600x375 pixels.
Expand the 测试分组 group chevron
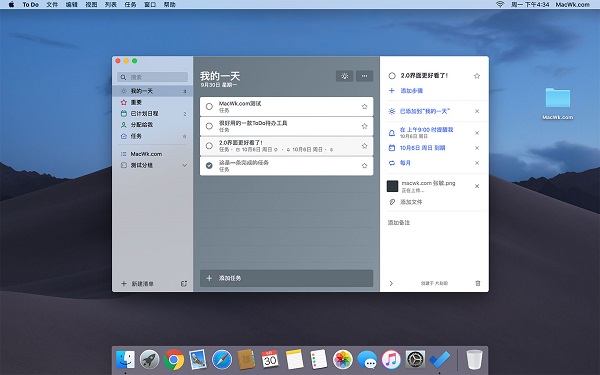(184, 165)
